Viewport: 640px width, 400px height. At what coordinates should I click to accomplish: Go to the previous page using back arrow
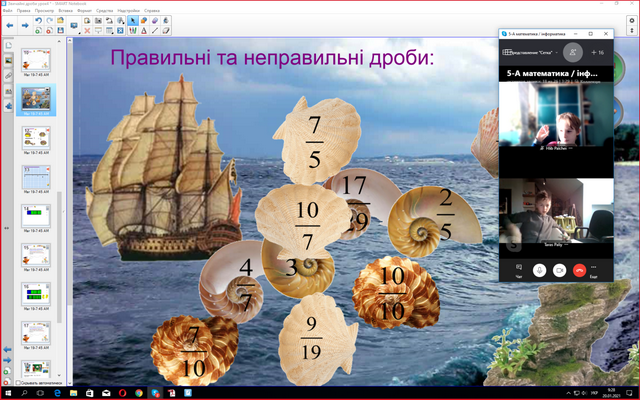pyautogui.click(x=7, y=24)
